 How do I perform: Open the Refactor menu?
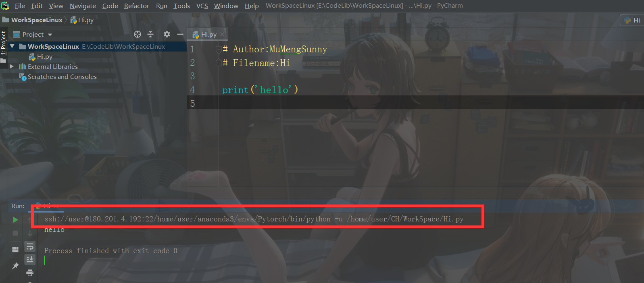[137, 6]
